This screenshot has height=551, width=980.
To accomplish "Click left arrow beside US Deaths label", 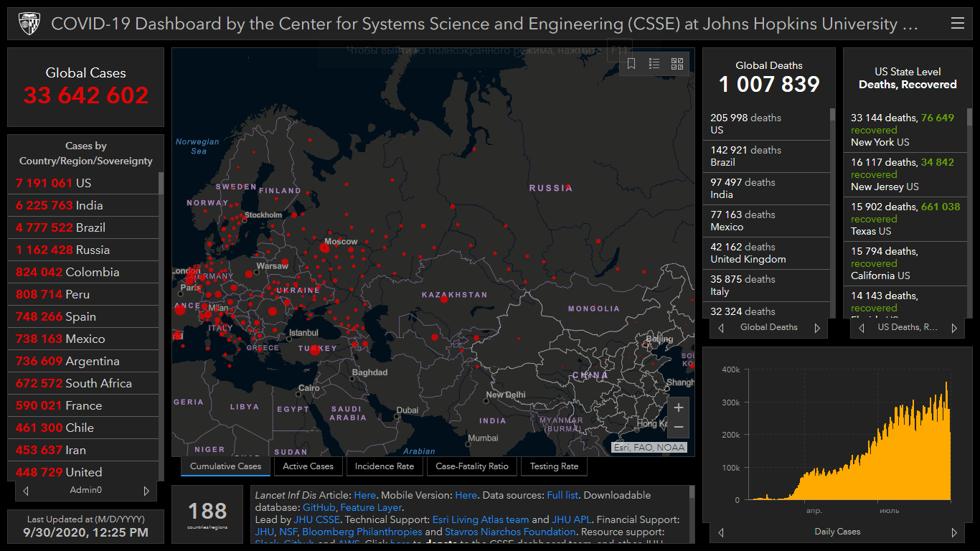I will [862, 328].
